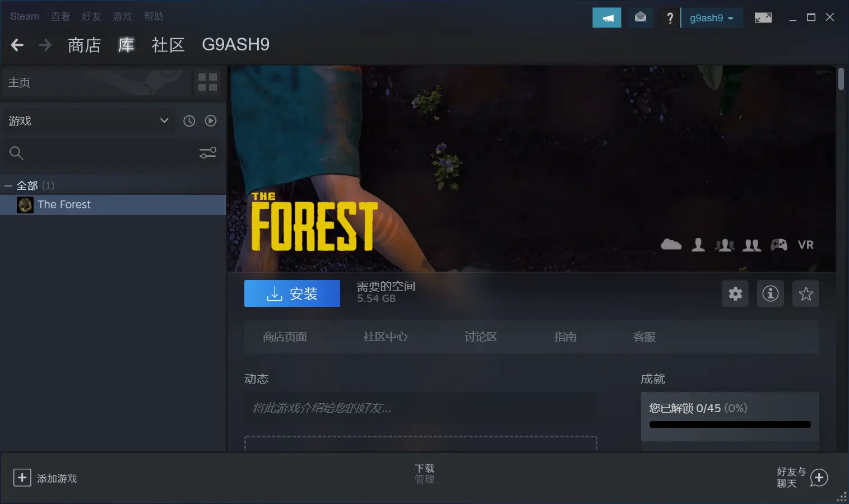Click the 主页 home button
Image resolution: width=849 pixels, height=504 pixels.
95,82
